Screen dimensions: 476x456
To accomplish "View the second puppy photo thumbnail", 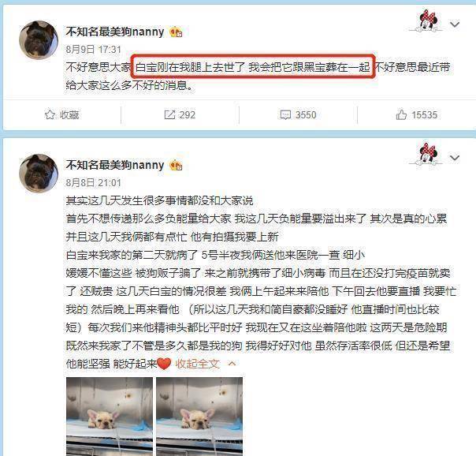I will tap(199, 417).
